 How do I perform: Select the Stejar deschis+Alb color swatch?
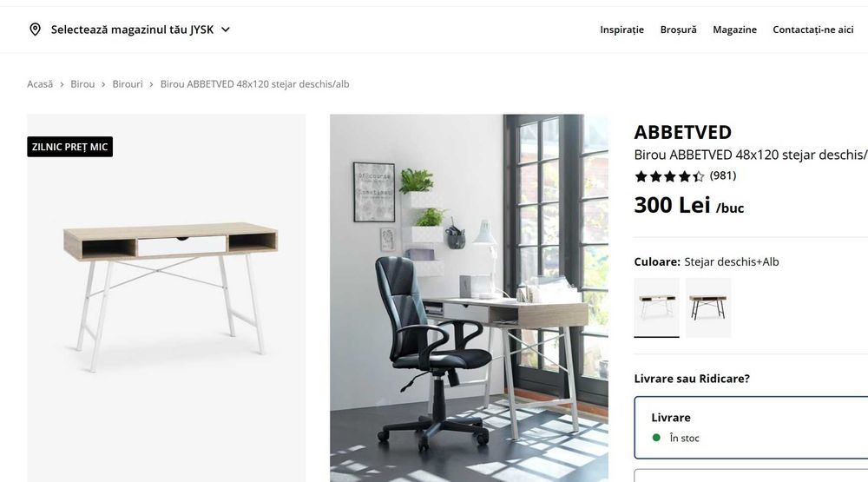(656, 307)
